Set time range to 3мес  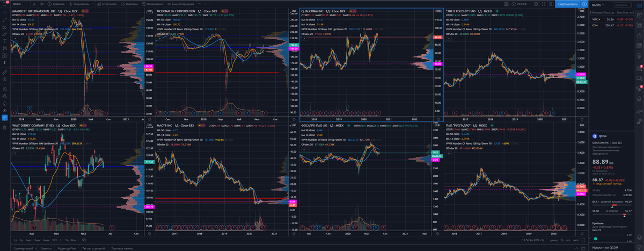click(38, 240)
